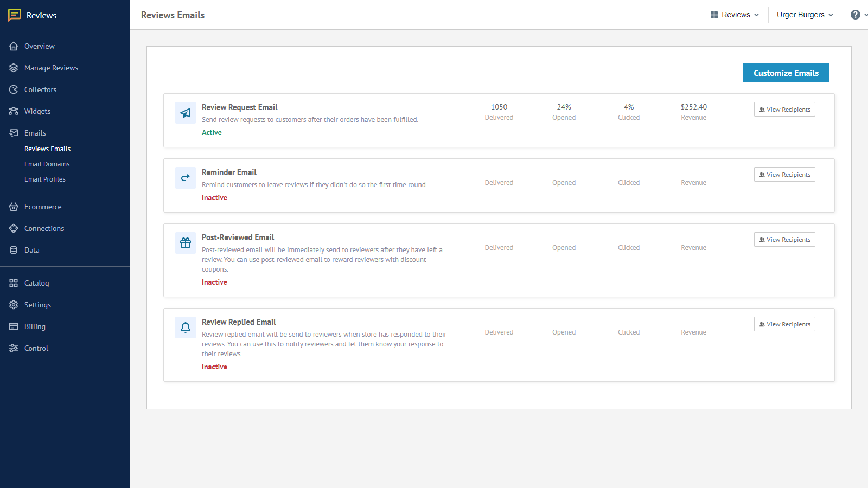
Task: Select Reviews Emails submenu item
Action: pos(47,149)
